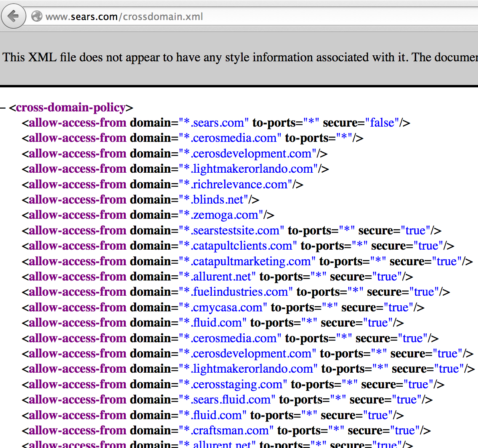Screen dimensions: 478x448
Task: Select the cross-domain-policy tag name
Action: tap(71, 108)
